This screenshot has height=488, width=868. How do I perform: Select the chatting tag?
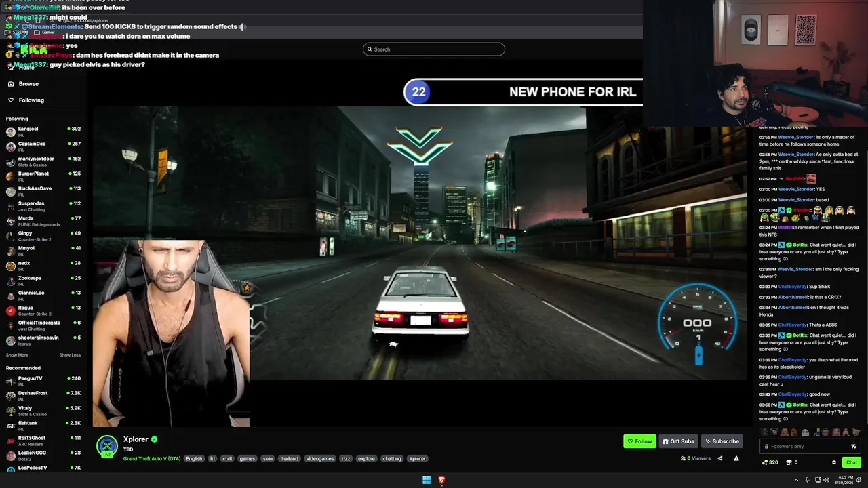point(392,459)
